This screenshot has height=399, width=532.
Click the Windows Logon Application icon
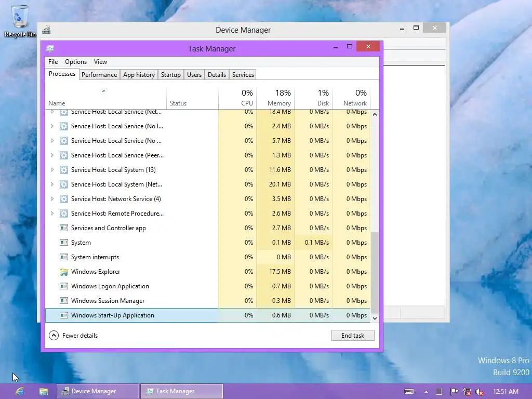63,286
